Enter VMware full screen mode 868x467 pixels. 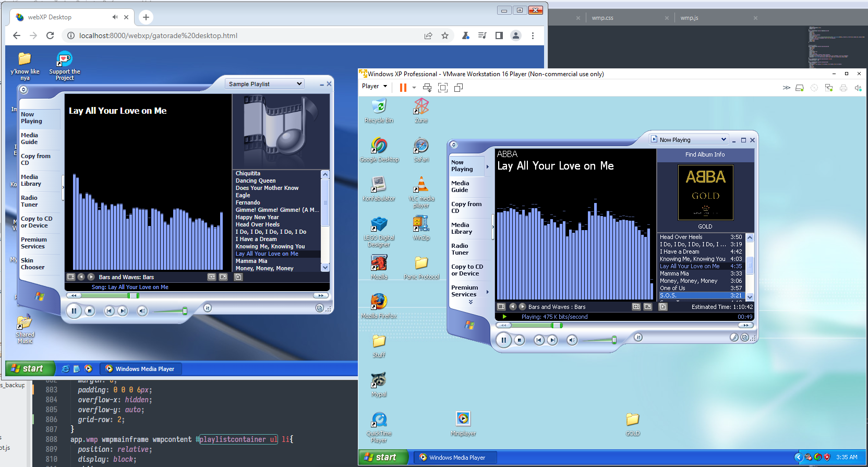coord(443,88)
